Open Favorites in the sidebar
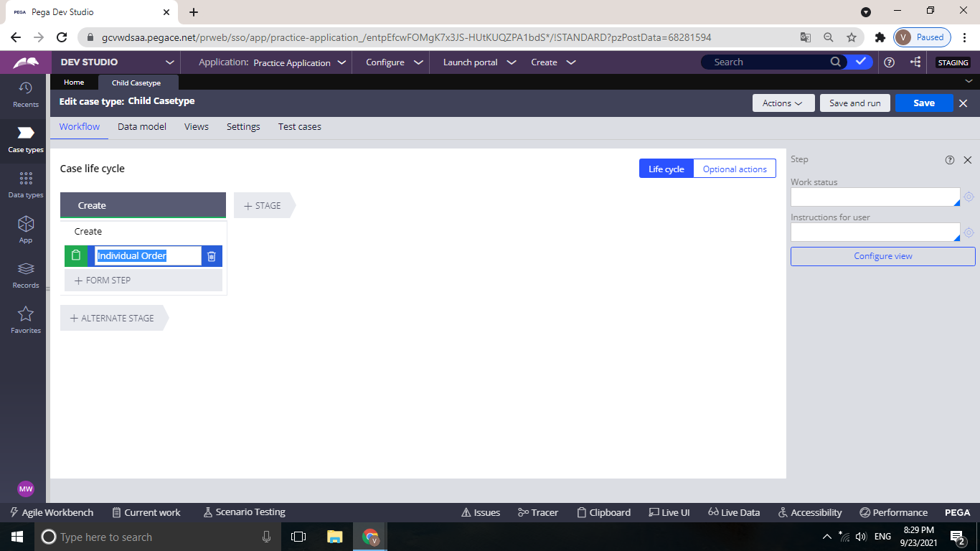 26,321
